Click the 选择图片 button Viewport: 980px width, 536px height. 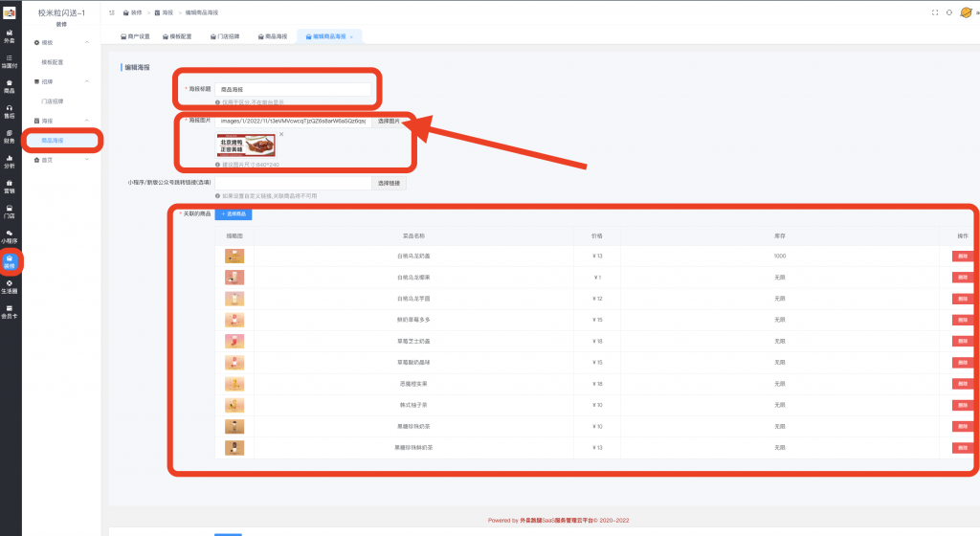[389, 122]
